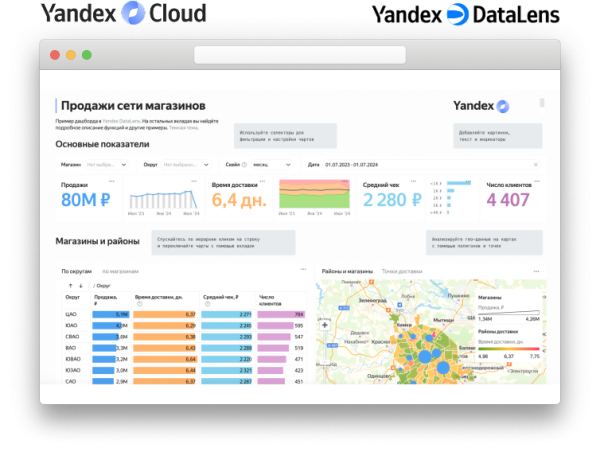This screenshot has height=452, width=600.
Task: Click the Продажа size scale in map legend
Action: [x=509, y=313]
